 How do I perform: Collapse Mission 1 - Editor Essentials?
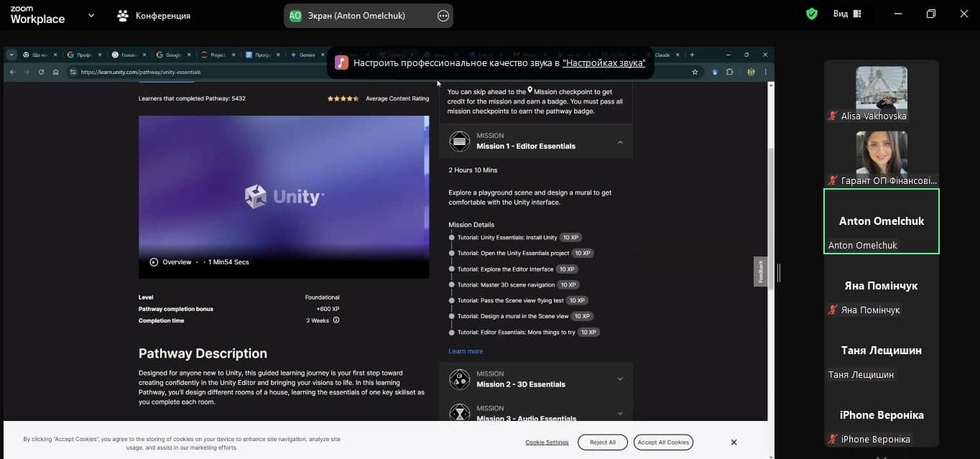click(620, 142)
